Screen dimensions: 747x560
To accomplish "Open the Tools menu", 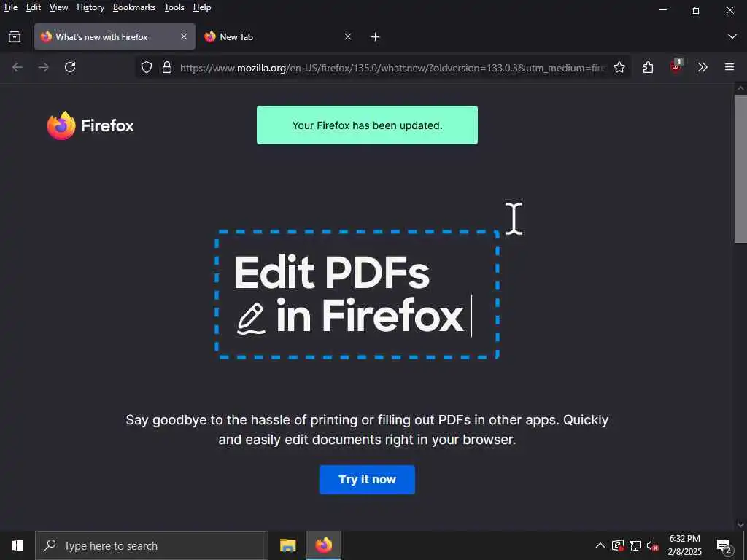I will 174,7.
